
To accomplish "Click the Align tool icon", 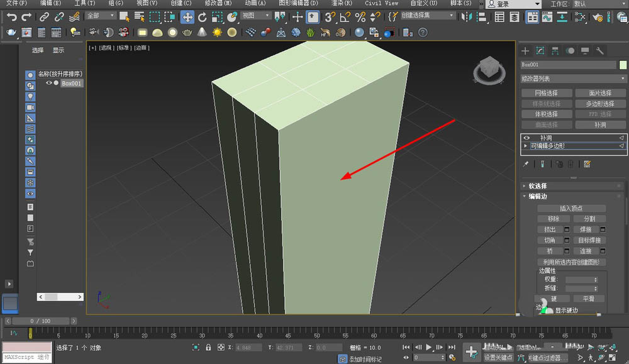I will click(482, 17).
